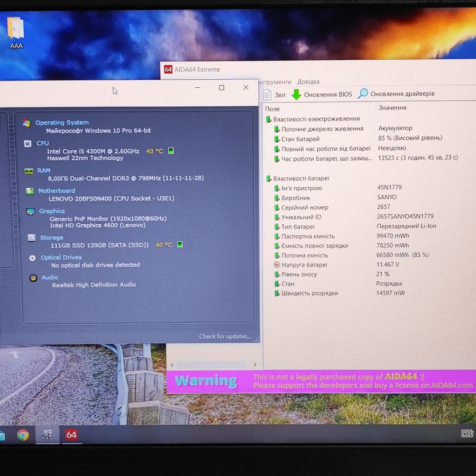Click the green CPU temperature indicator
The image size is (476, 476).
171,151
